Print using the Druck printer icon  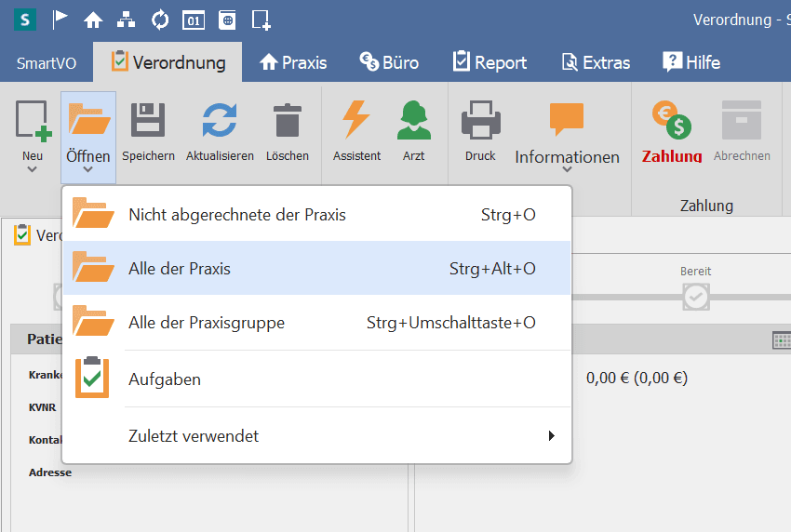pos(481,120)
